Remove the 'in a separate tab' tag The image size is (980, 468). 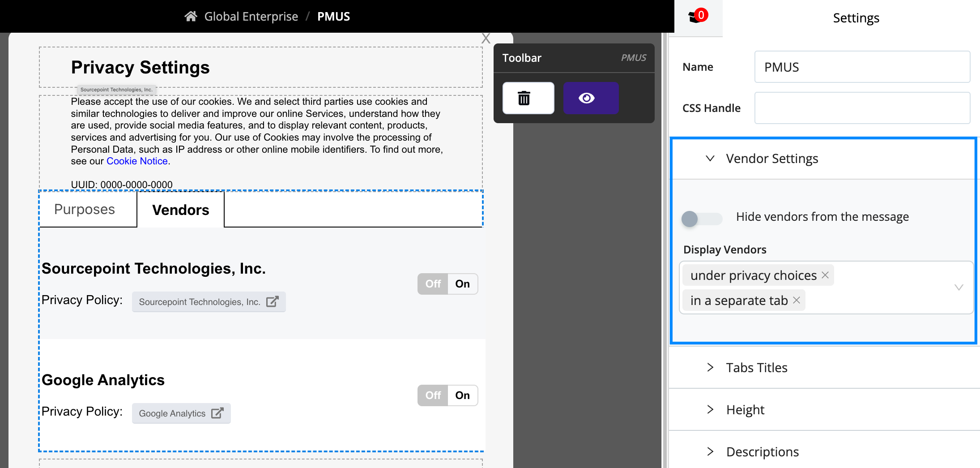(797, 300)
